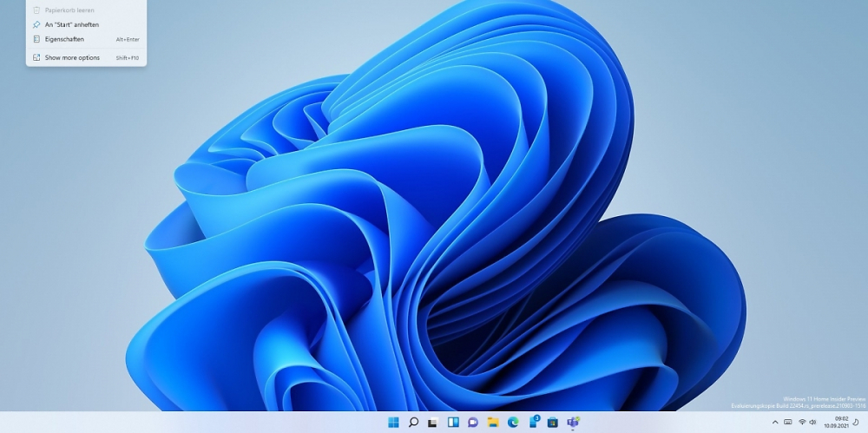Open Task View on the taskbar
Screen dimensions: 868x433
pos(433,423)
